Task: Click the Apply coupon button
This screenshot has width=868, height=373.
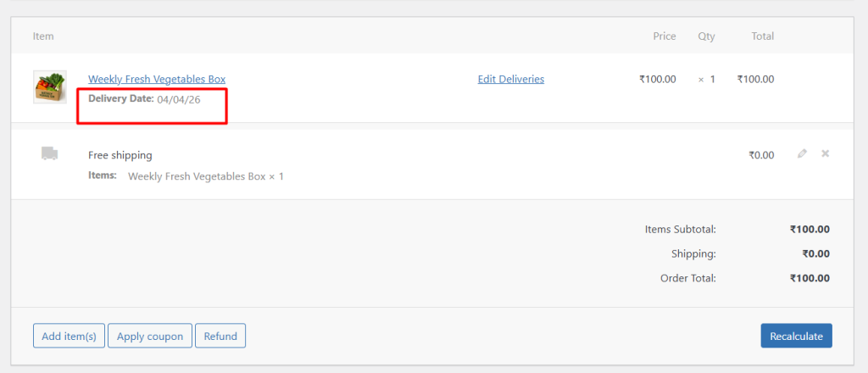Action: pyautogui.click(x=150, y=336)
